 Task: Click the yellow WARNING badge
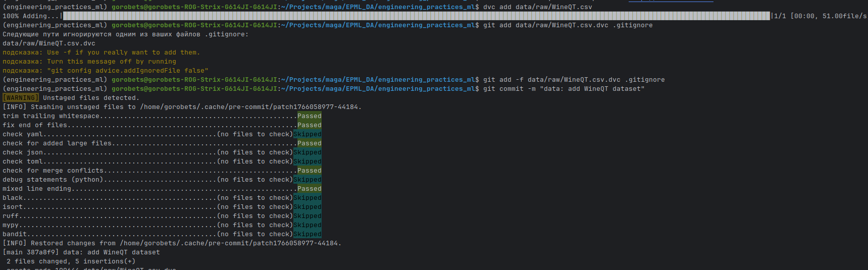coord(20,98)
